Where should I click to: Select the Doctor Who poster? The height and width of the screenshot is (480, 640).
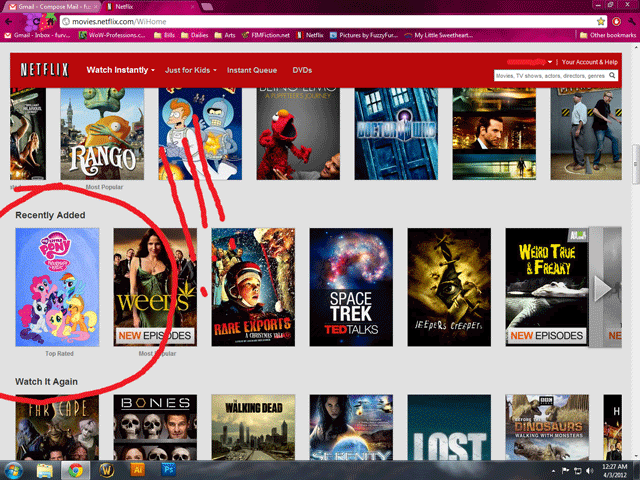pos(396,134)
